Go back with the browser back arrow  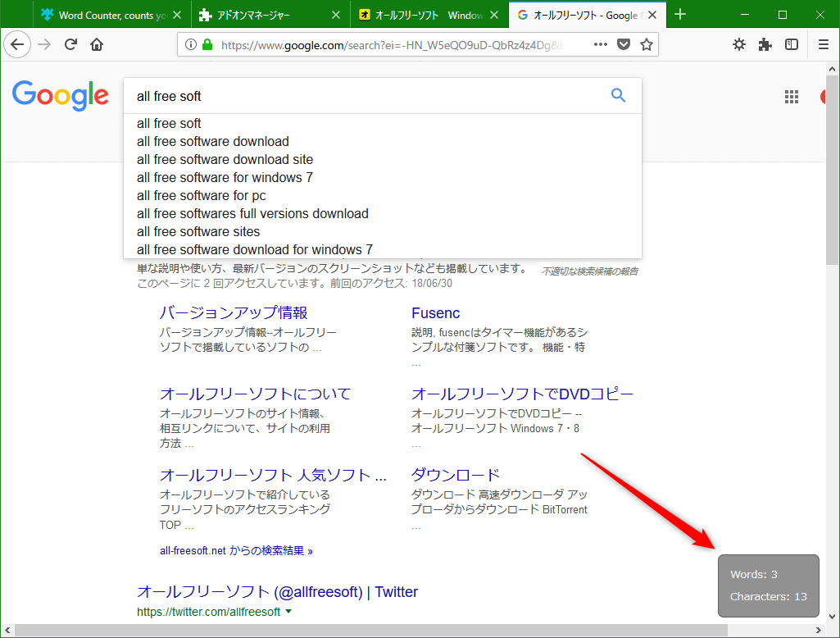(17, 44)
